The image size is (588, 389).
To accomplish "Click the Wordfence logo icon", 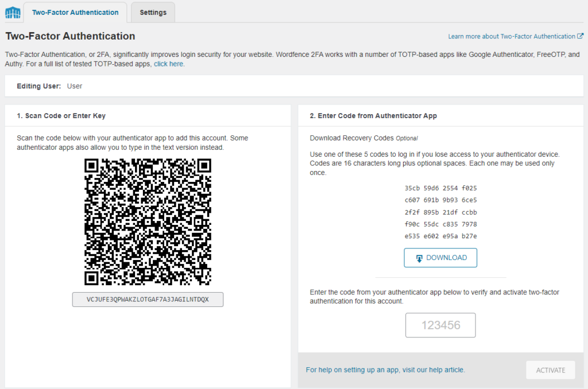I will coord(13,13).
